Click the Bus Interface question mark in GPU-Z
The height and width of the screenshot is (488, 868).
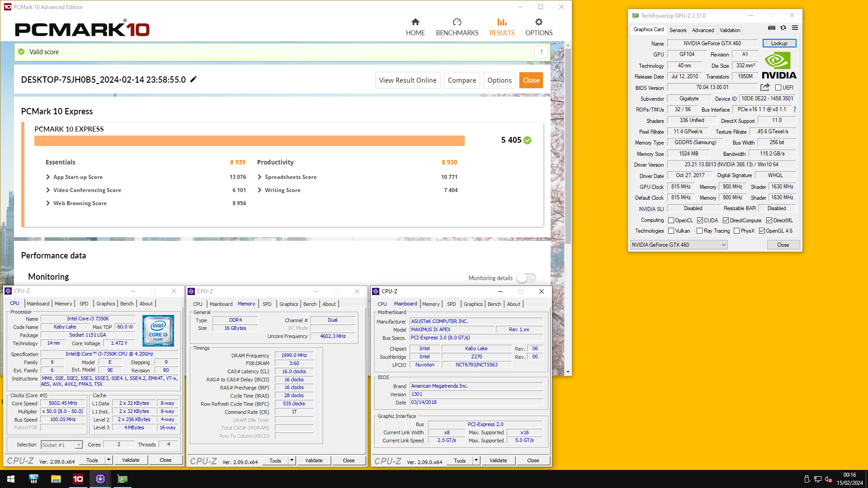(795, 109)
